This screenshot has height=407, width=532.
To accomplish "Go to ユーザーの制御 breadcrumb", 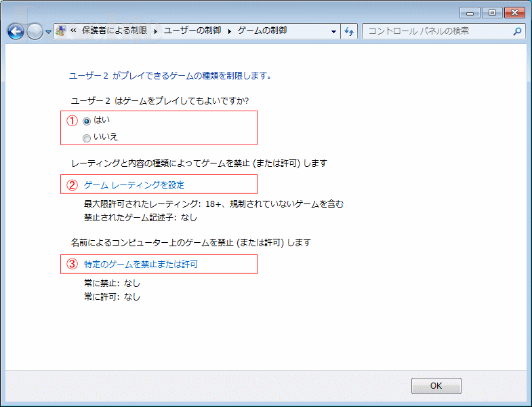I will (192, 31).
